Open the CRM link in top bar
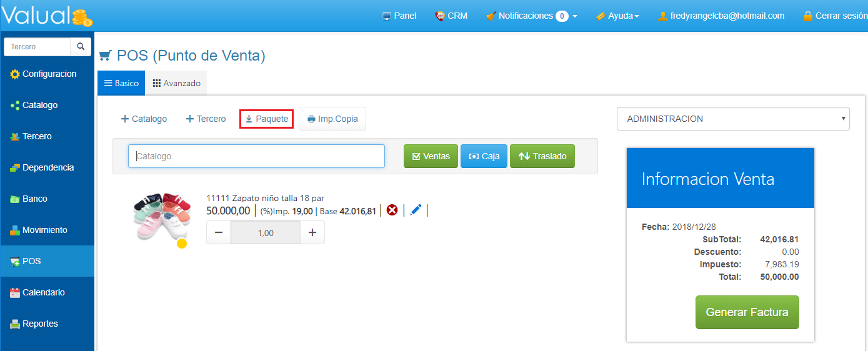 tap(451, 16)
